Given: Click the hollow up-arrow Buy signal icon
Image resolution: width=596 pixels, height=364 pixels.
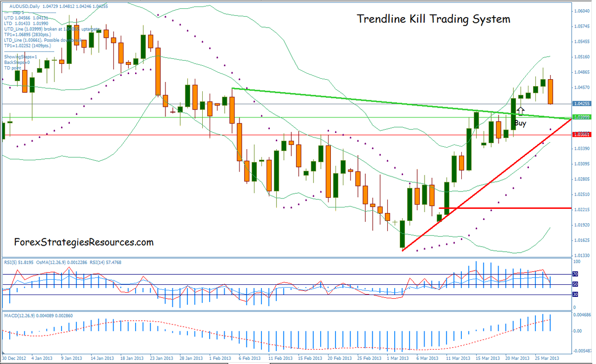Looking at the screenshot, I should (521, 111).
